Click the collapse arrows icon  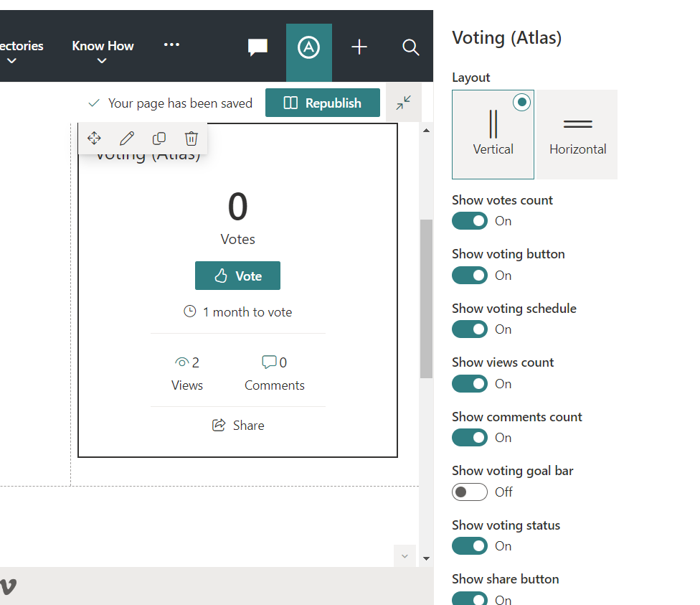click(x=403, y=103)
